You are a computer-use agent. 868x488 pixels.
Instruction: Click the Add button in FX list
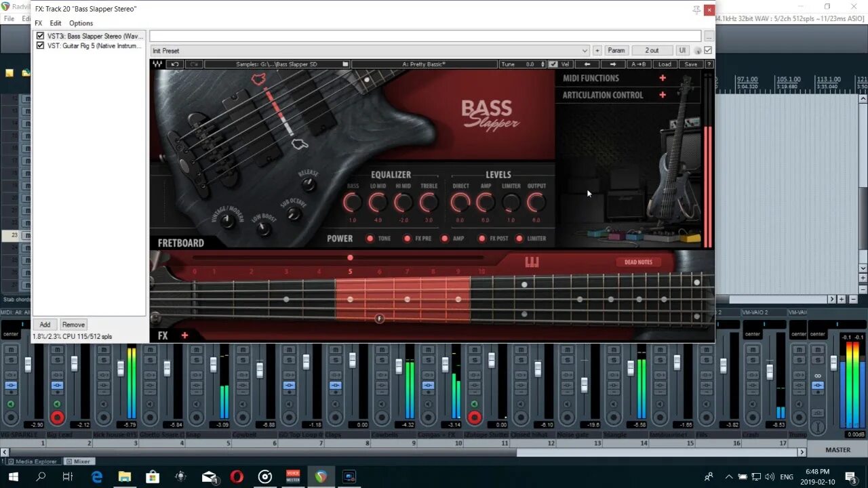click(x=45, y=325)
